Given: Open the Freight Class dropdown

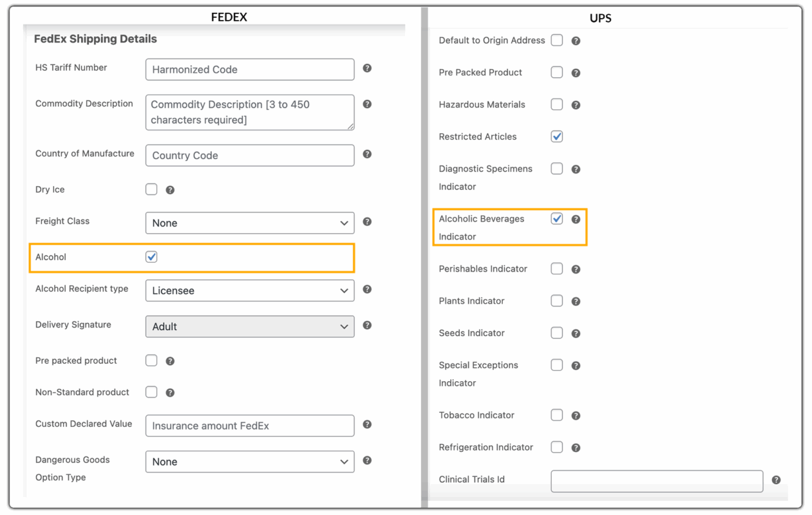Looking at the screenshot, I should [250, 223].
